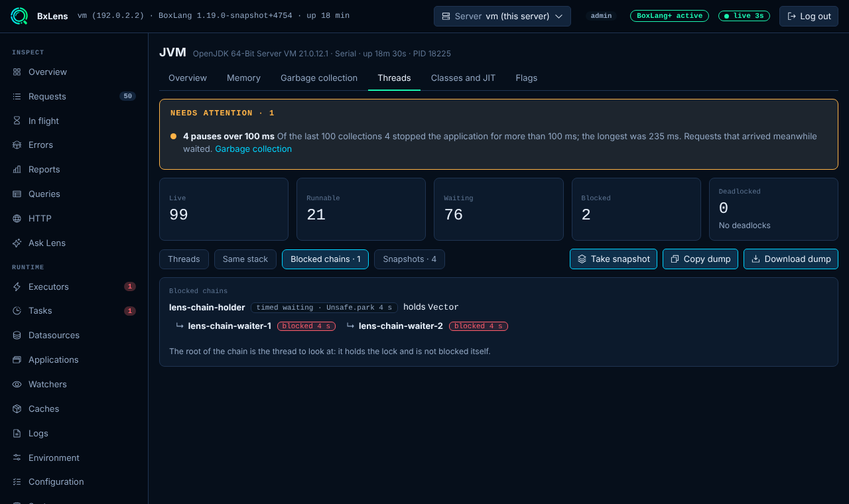The height and width of the screenshot is (504, 849).
Task: Click the Environment sliders icon
Action: 17,458
